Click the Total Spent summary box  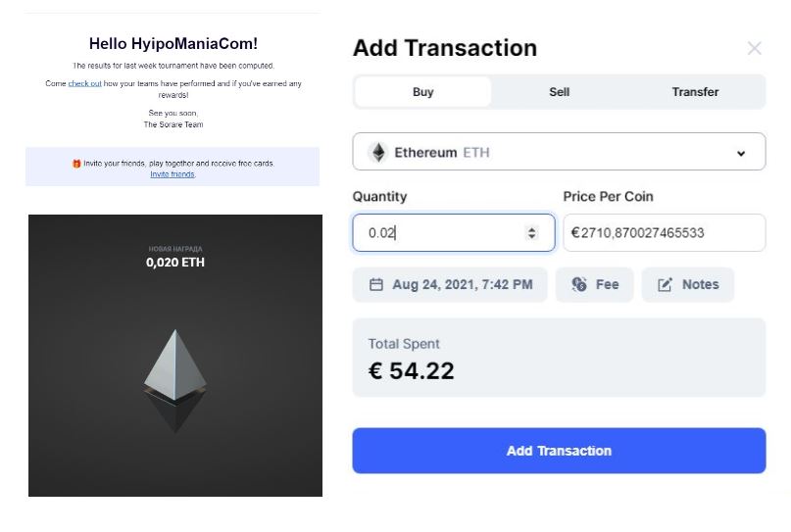[x=559, y=358]
